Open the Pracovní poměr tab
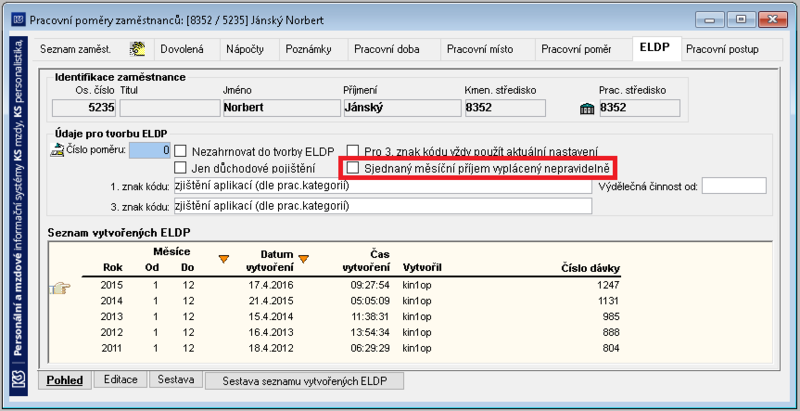Screen dimensions: 800x411 point(576,49)
